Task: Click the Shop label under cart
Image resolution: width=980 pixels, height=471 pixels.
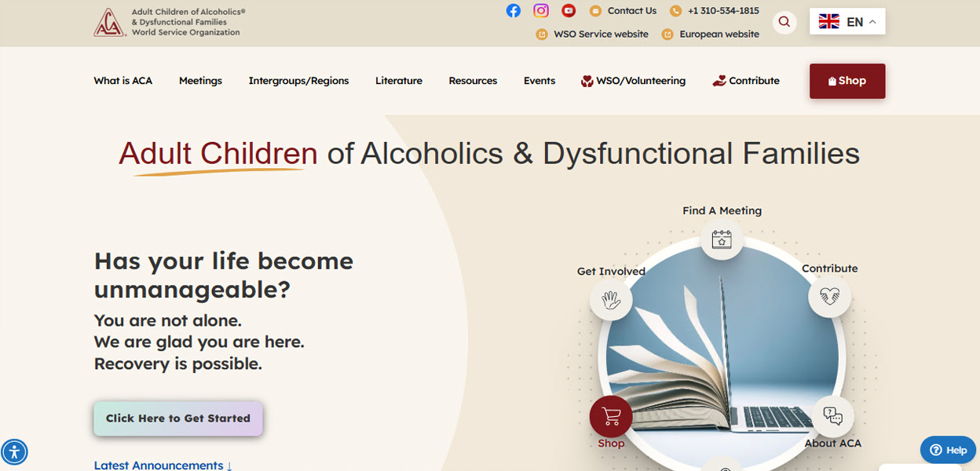Action: point(611,444)
